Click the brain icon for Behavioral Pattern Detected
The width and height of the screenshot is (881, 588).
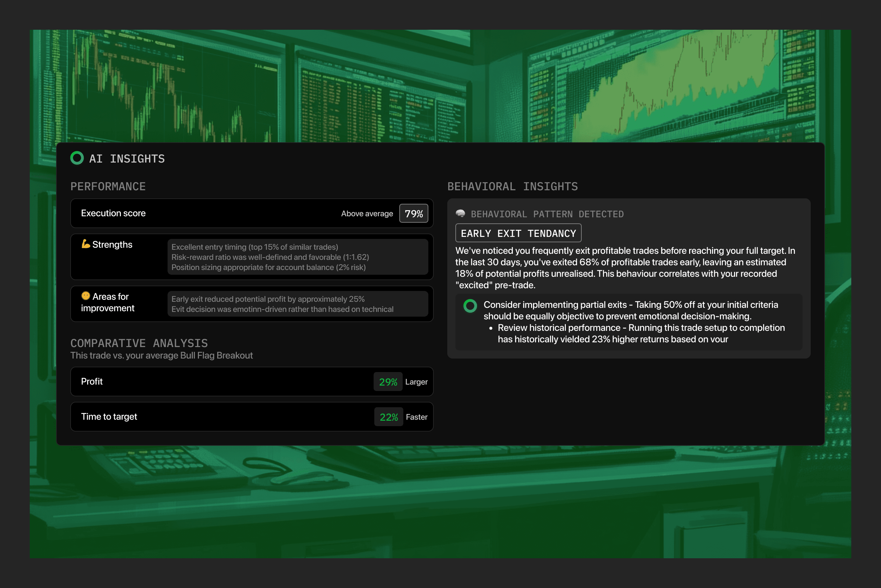pos(460,214)
